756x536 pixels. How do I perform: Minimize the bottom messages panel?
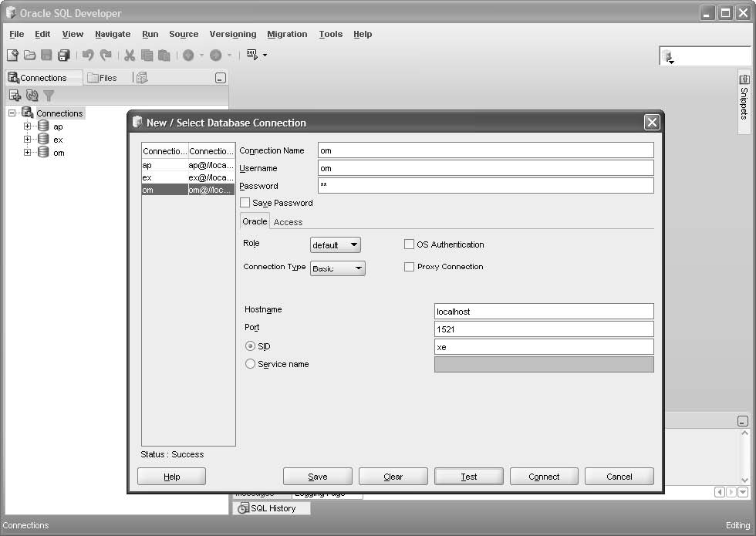743,421
